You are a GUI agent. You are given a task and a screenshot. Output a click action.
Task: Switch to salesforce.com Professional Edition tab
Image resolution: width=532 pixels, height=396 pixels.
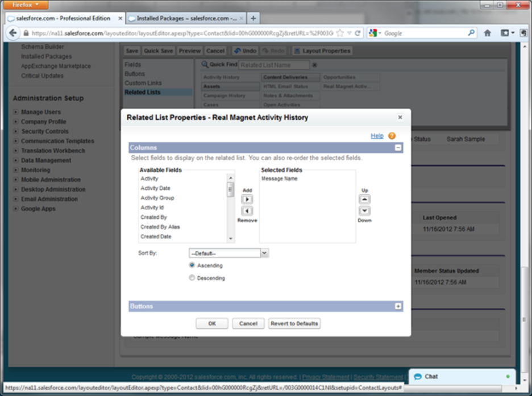pos(63,18)
